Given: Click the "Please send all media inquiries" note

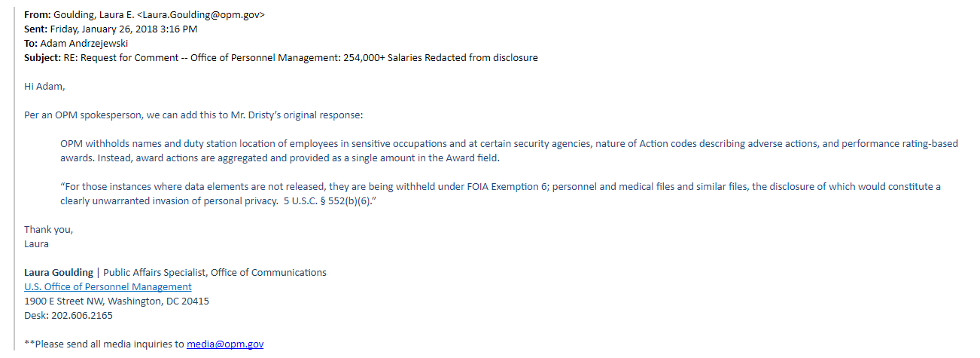Looking at the screenshot, I should pyautogui.click(x=145, y=344).
